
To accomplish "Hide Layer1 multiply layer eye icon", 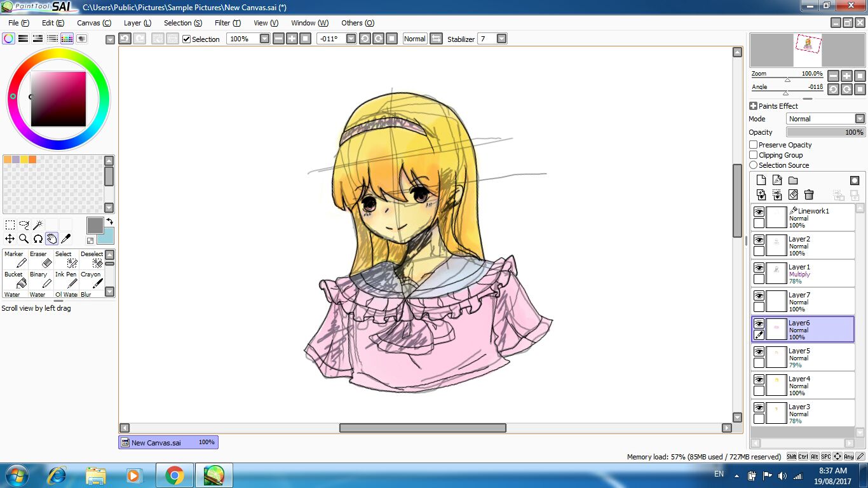I will (759, 268).
